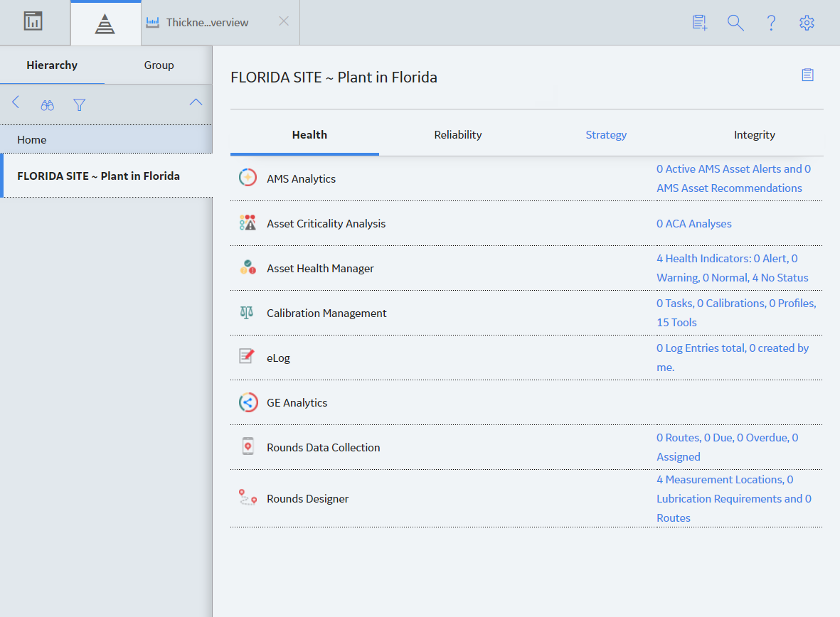This screenshot has height=617, width=840.
Task: Close the Thickne...verview tab
Action: click(284, 21)
